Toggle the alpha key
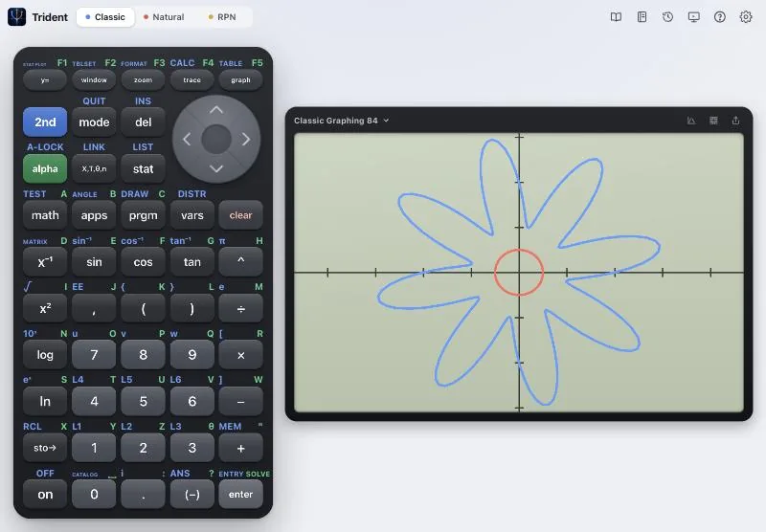 [x=45, y=168]
